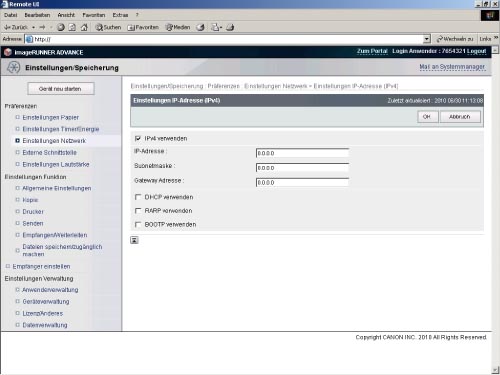The width and height of the screenshot is (500, 375).
Task: Open the Mail button dropdown arrow
Action: 221,27
